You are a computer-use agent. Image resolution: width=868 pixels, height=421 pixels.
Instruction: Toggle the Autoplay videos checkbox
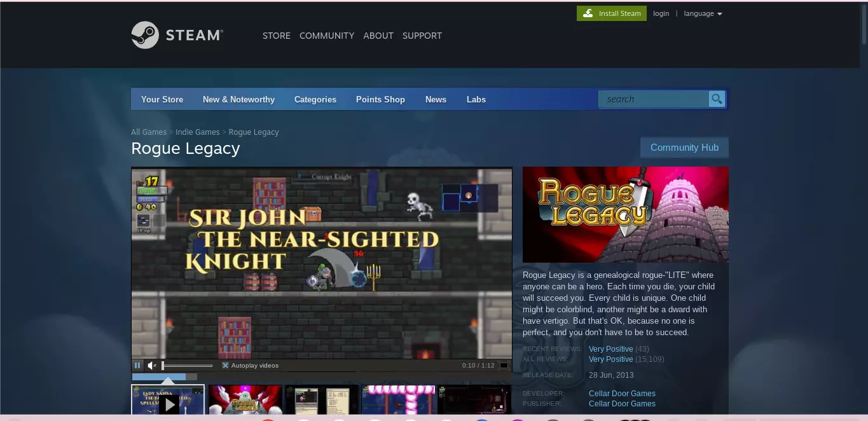tap(225, 366)
